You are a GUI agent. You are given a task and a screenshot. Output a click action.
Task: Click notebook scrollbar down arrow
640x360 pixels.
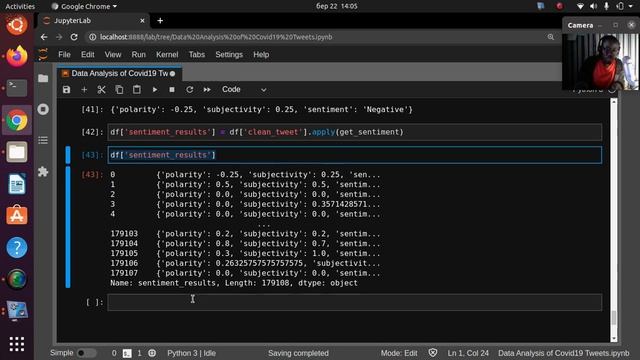613,338
